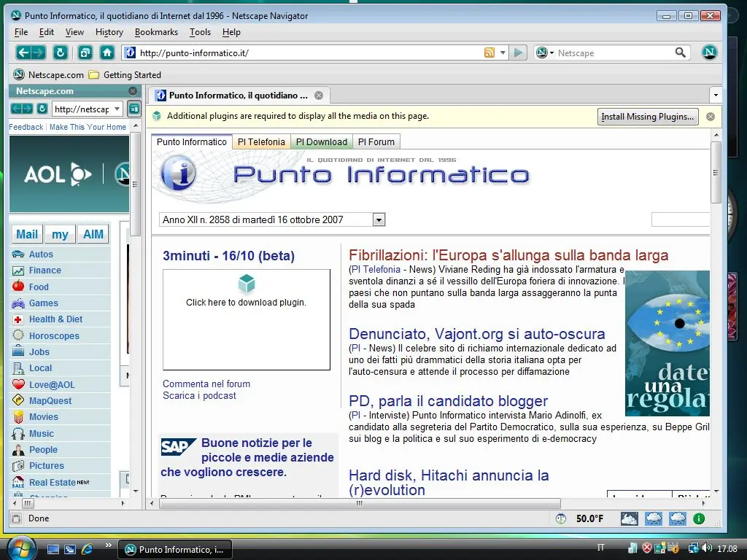The height and width of the screenshot is (560, 747).
Task: Open the View menu
Action: (x=74, y=32)
